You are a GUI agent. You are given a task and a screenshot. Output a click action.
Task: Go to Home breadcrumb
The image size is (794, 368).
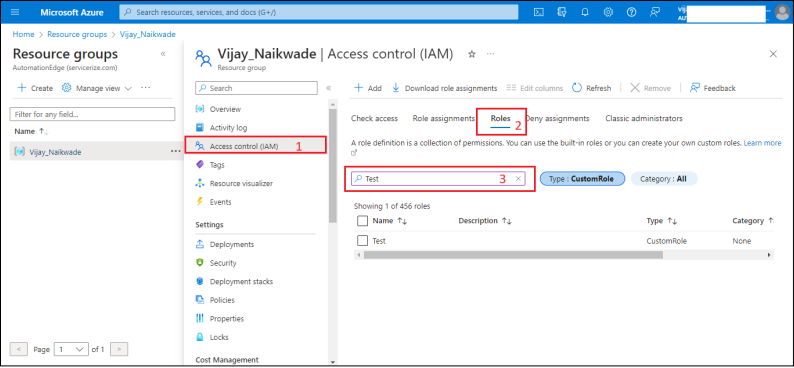[23, 34]
